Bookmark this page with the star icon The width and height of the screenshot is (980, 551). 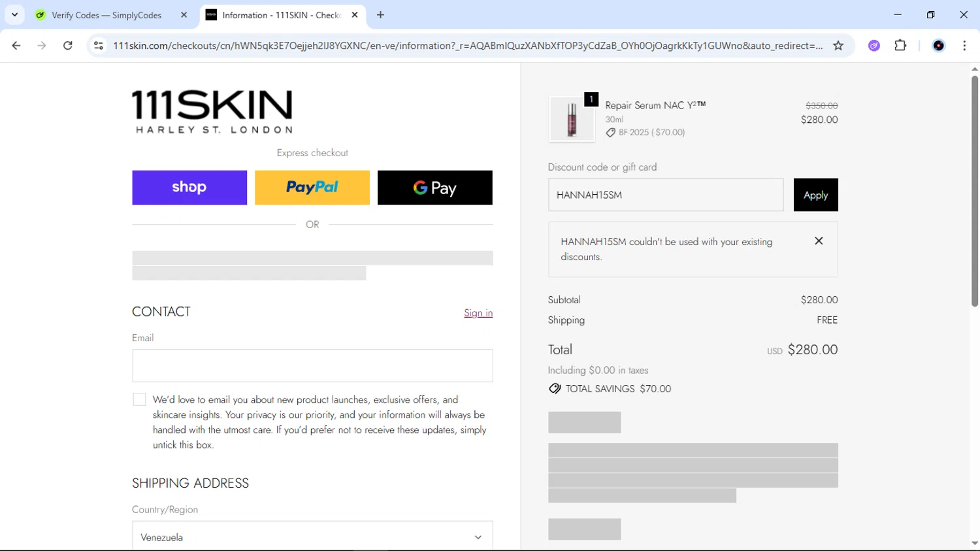click(x=838, y=46)
